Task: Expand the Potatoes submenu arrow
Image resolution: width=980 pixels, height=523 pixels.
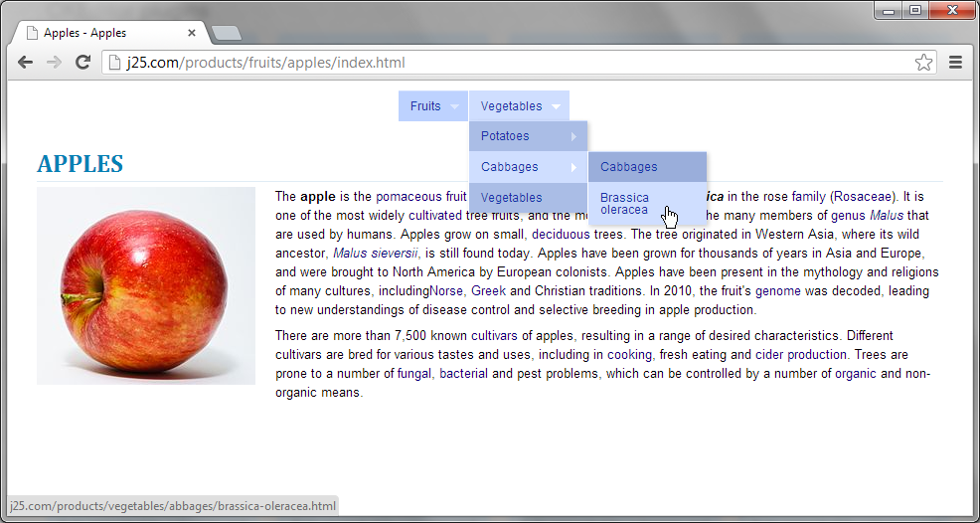Action: pyautogui.click(x=573, y=136)
